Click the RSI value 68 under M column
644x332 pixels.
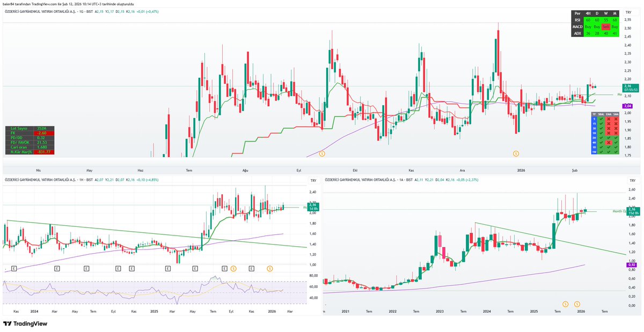(x=614, y=20)
